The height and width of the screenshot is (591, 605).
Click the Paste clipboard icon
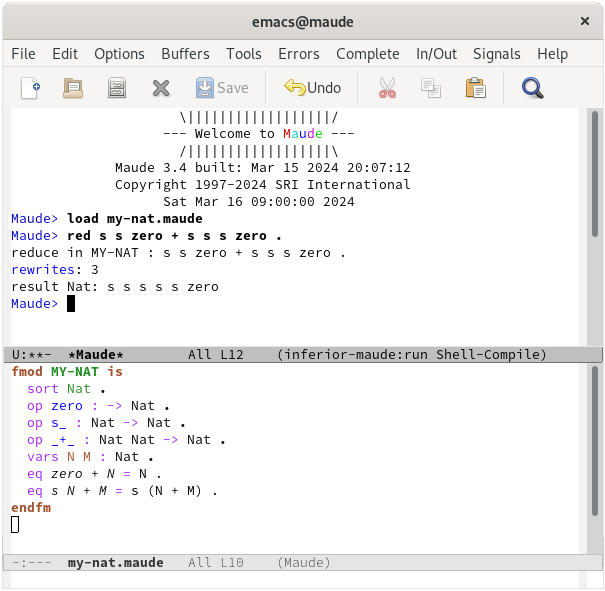pyautogui.click(x=475, y=88)
